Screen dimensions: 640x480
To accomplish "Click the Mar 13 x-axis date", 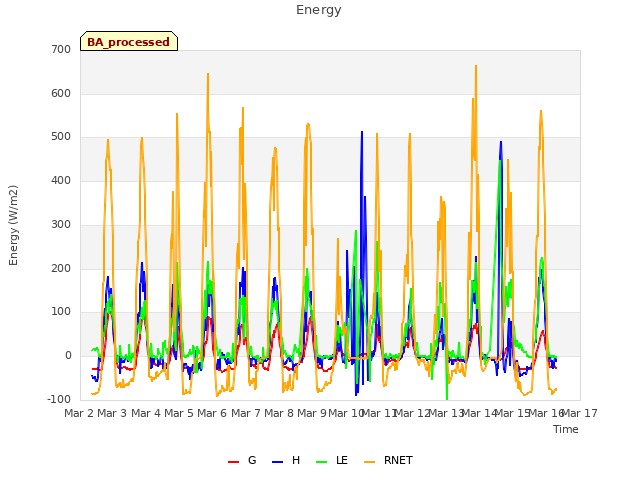I will (446, 413).
